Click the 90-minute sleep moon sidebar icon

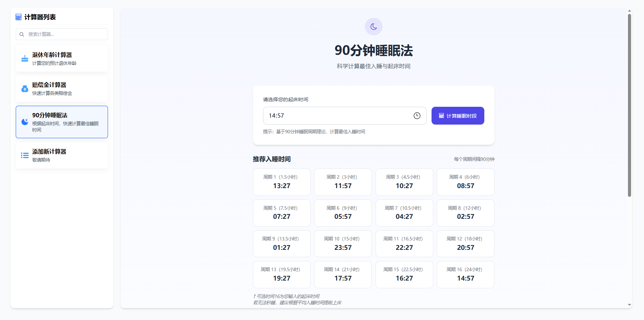click(25, 122)
